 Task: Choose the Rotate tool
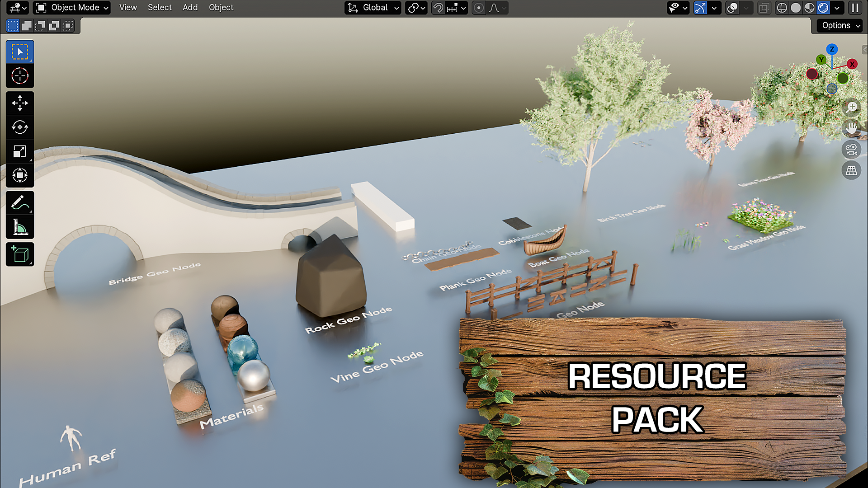[20, 127]
